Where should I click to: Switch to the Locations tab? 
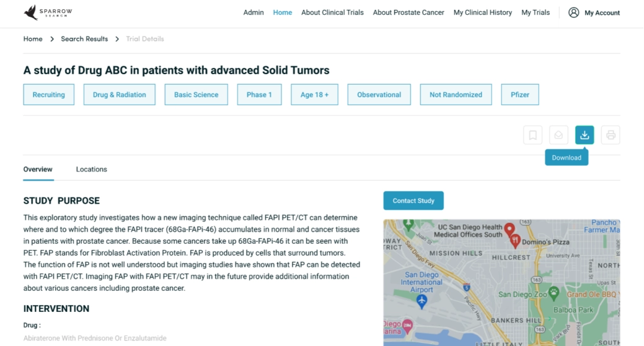point(91,170)
